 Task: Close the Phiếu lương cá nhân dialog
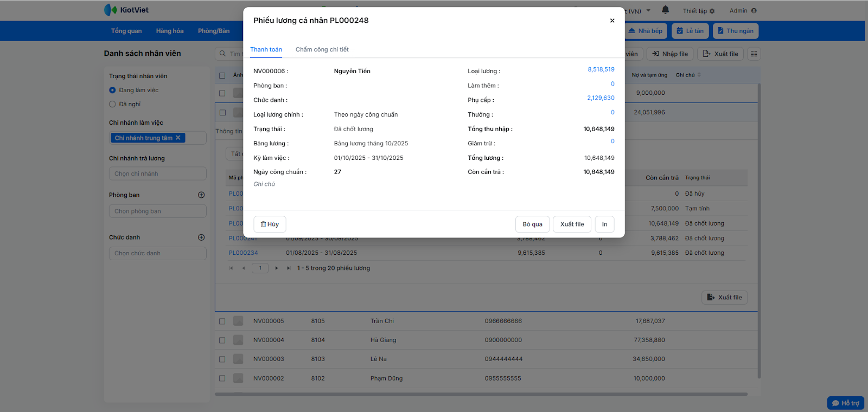pyautogui.click(x=612, y=21)
